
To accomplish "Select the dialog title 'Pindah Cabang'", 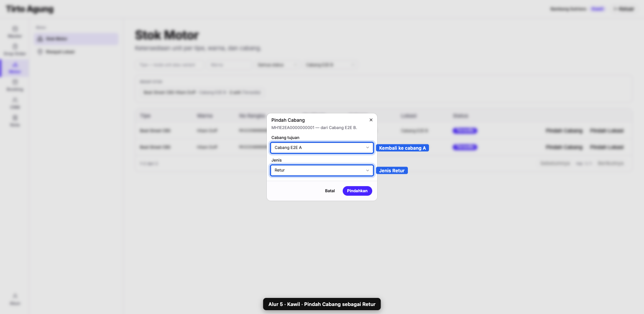I will coord(288,120).
